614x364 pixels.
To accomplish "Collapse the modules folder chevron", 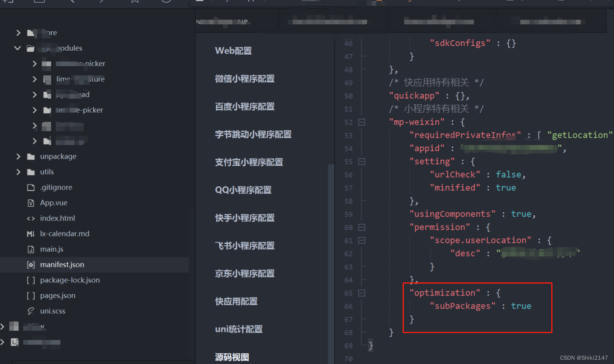I will [x=17, y=48].
